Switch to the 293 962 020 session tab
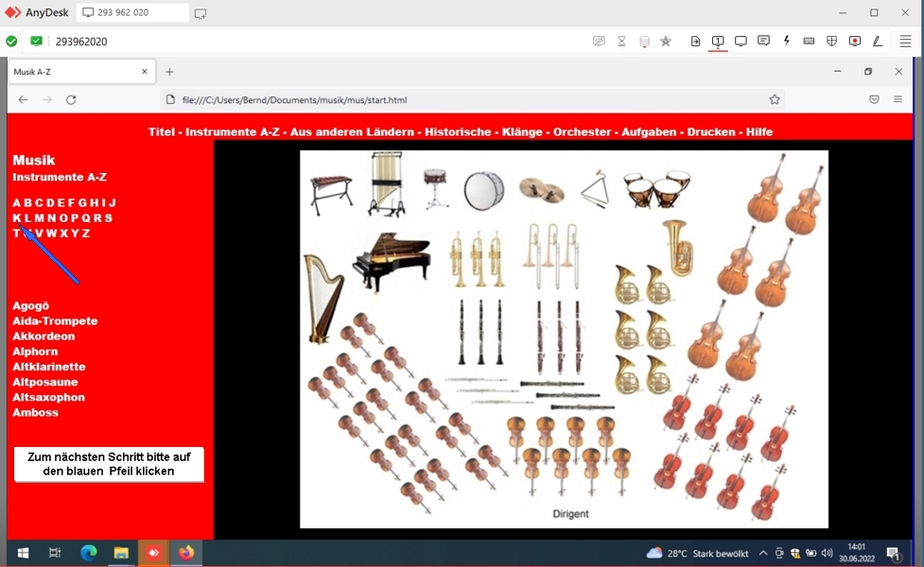This screenshot has width=924, height=567. pos(132,13)
